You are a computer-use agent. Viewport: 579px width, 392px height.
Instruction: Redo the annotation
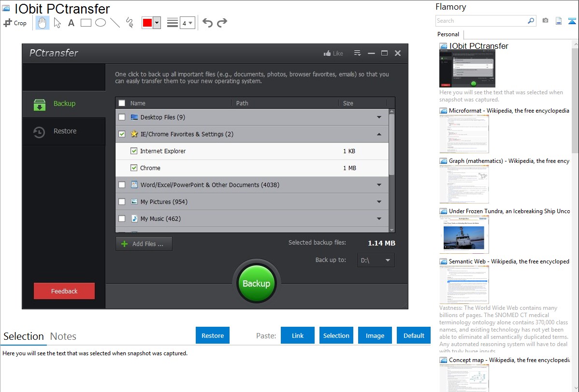(222, 23)
